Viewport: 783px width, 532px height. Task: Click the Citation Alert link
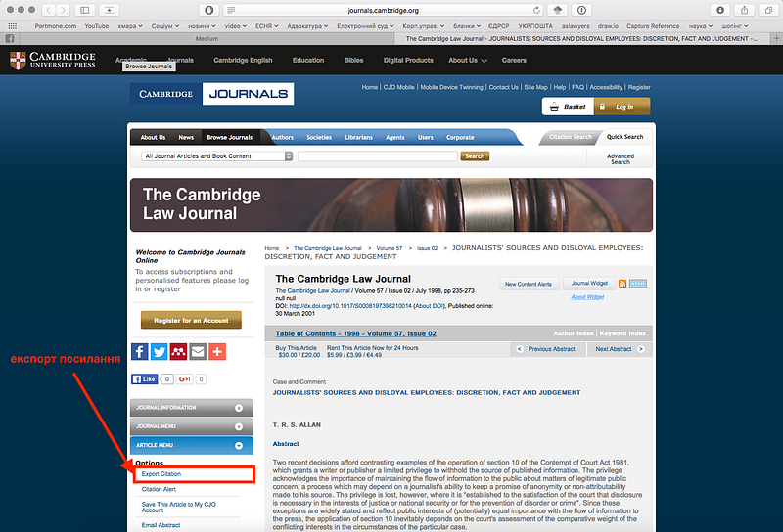[159, 489]
